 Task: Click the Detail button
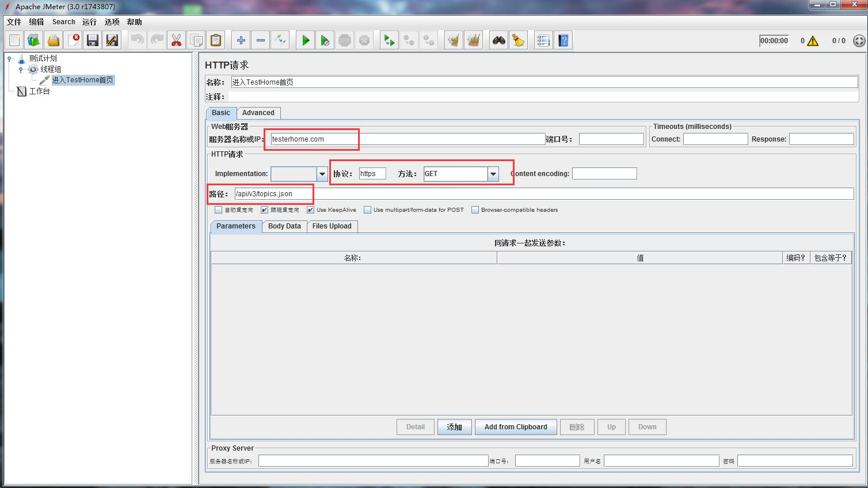click(416, 427)
